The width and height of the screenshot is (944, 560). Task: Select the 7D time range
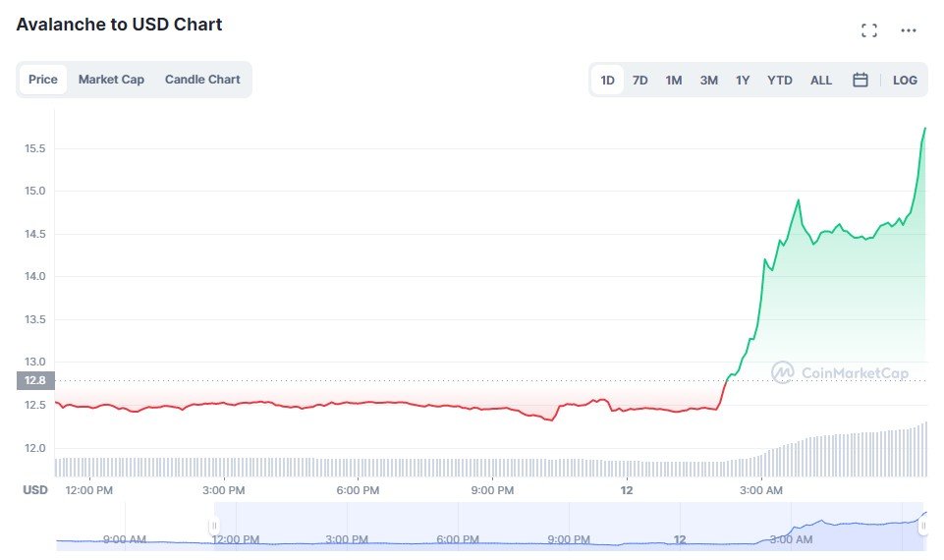tap(639, 81)
